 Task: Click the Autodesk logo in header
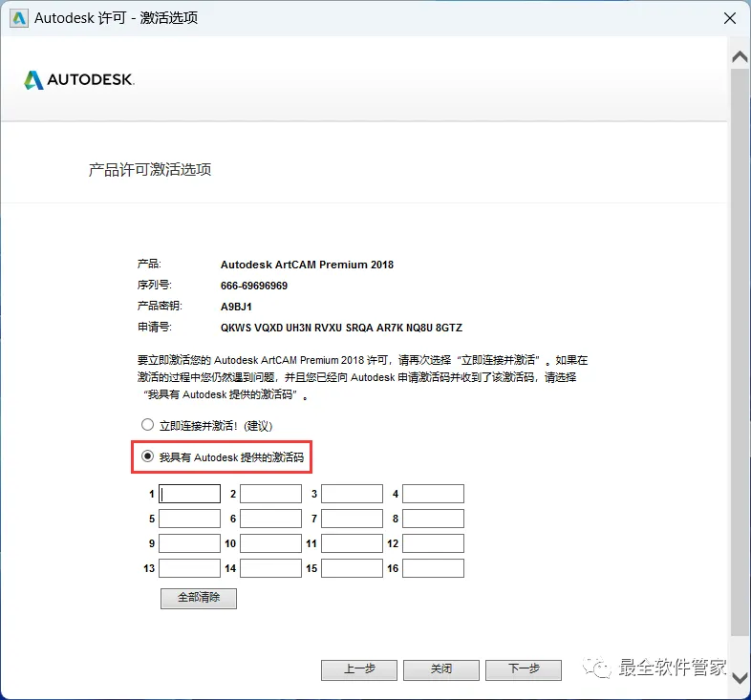(x=79, y=80)
